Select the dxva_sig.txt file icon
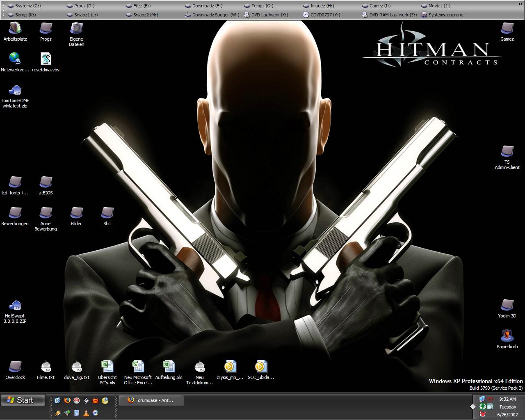Image resolution: width=525 pixels, height=420 pixels. pos(77,370)
